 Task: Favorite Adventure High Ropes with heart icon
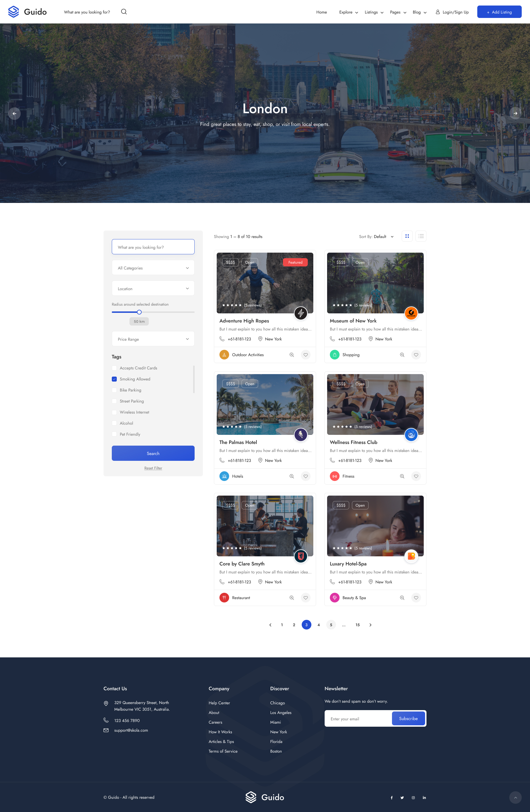[x=306, y=355]
